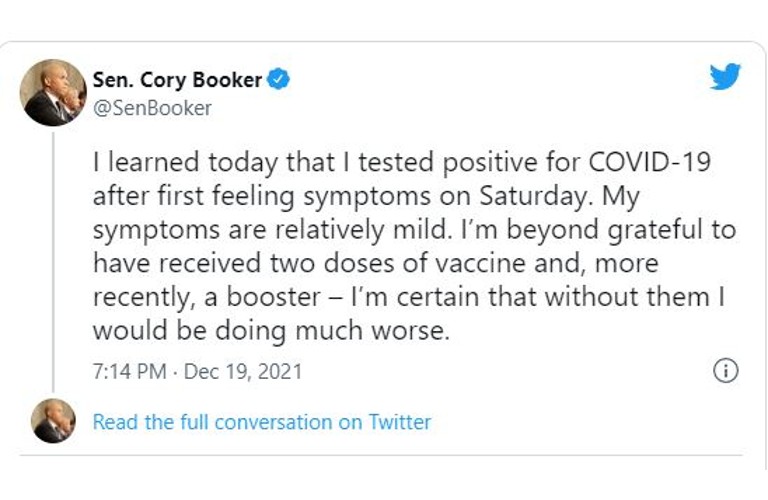
Task: Click the blue verified checkmark badge
Action: point(280,80)
